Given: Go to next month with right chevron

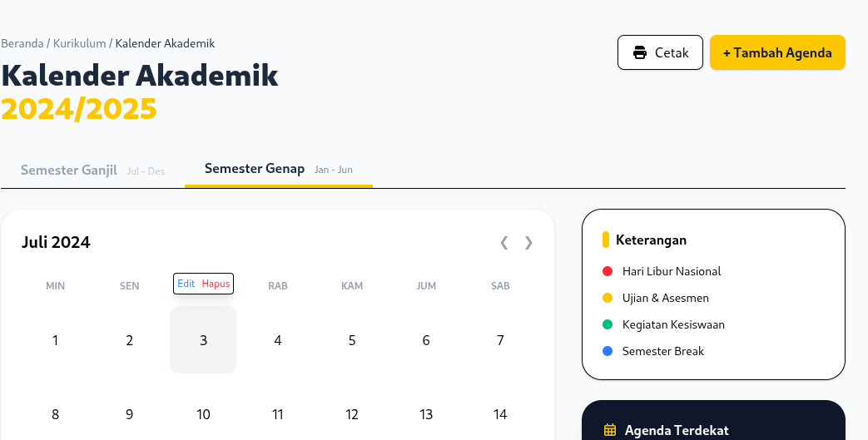Looking at the screenshot, I should [x=528, y=242].
